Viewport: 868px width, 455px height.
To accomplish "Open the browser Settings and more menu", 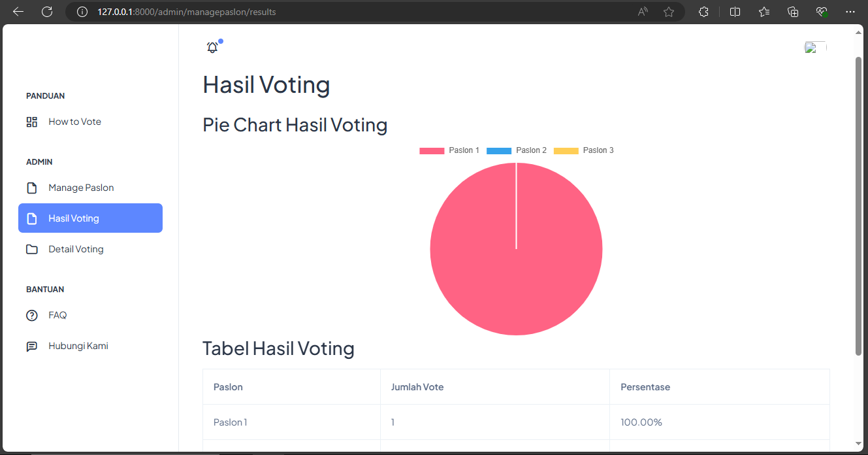I will coord(850,12).
